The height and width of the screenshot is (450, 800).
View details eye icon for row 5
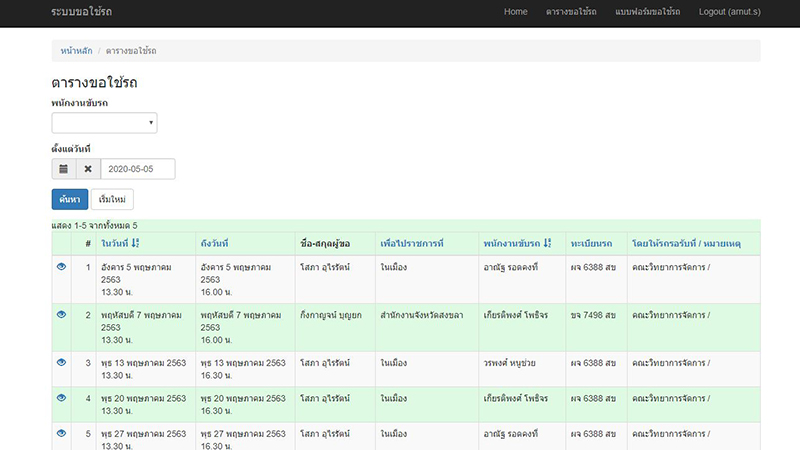pos(61,433)
